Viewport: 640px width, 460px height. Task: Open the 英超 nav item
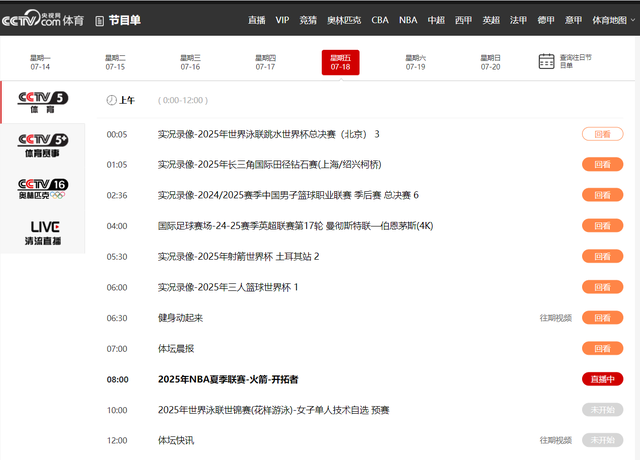pos(491,20)
